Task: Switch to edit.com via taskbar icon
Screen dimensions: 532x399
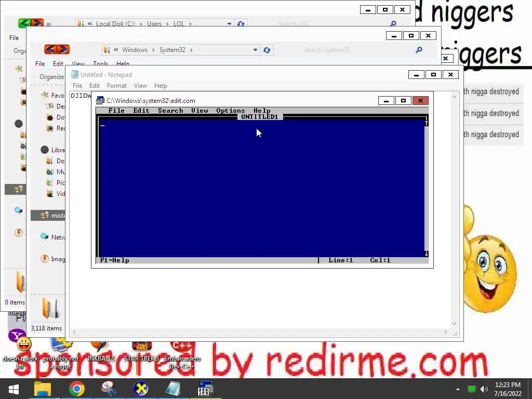Action: [205, 389]
